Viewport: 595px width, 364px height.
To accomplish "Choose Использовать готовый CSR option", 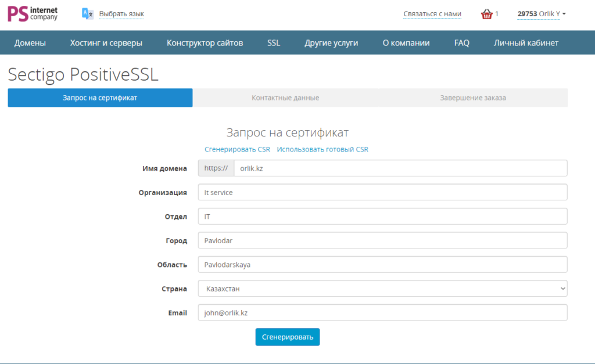I will pos(322,149).
